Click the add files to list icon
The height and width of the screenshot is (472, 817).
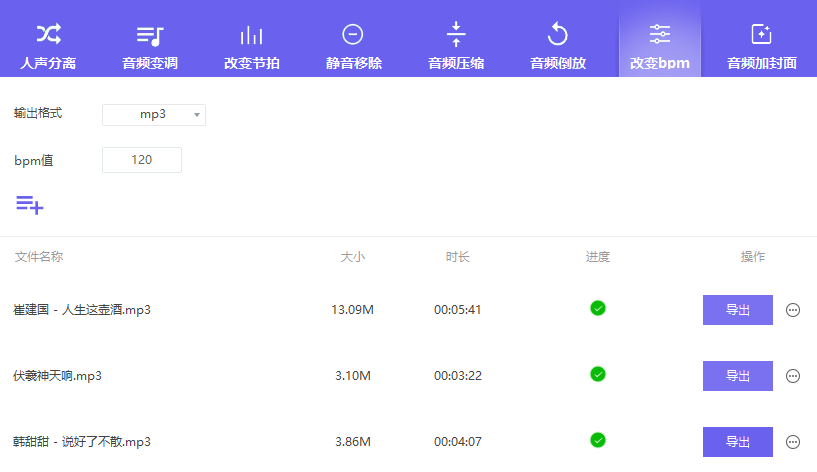click(x=29, y=204)
